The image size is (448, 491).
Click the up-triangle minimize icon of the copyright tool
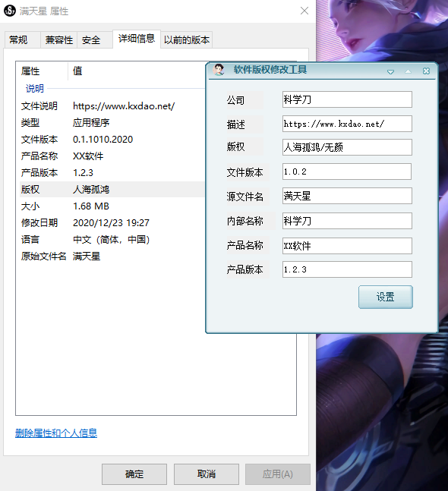click(408, 71)
